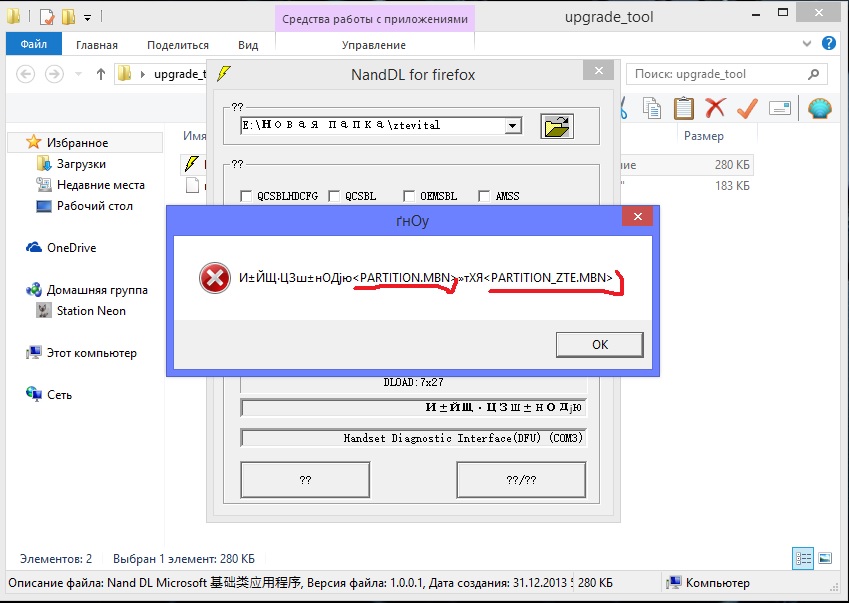Click the clipboard paste icon
Image resolution: width=849 pixels, height=603 pixels.
point(683,108)
